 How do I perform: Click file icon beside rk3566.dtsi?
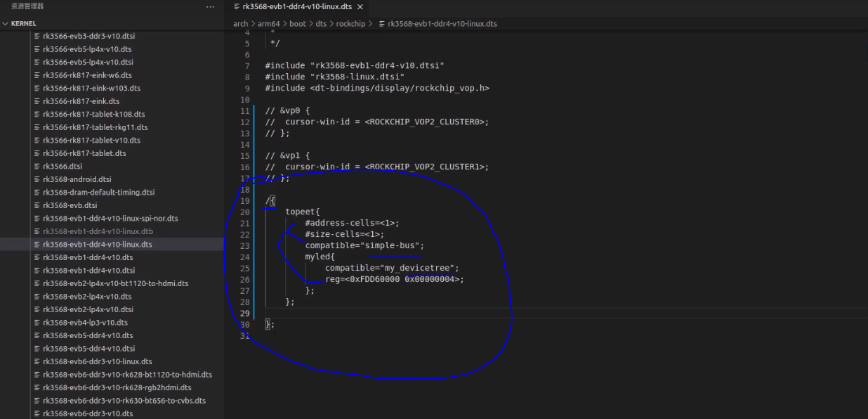click(37, 167)
